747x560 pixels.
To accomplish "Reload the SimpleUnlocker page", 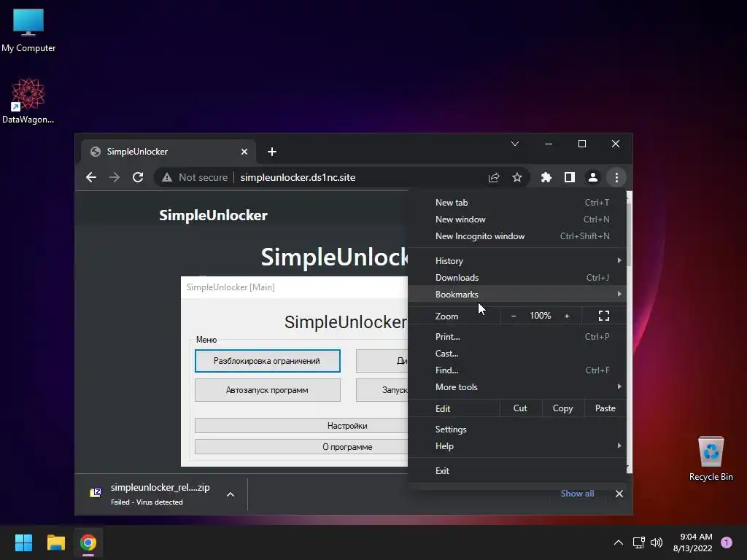I will pyautogui.click(x=138, y=178).
